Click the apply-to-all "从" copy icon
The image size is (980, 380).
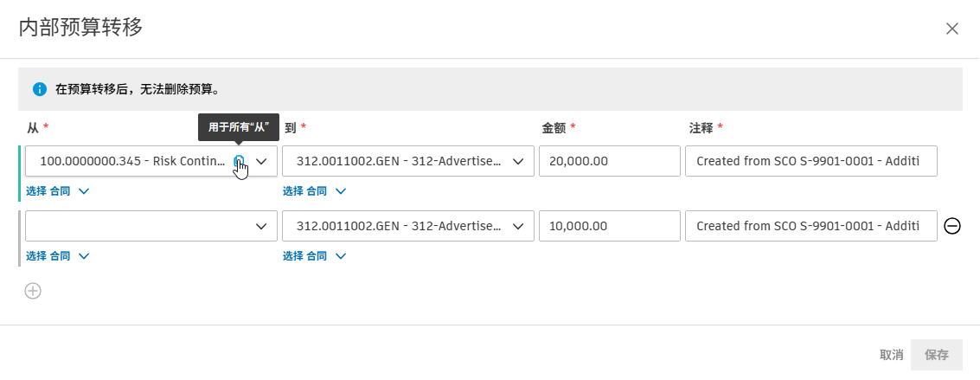240,160
